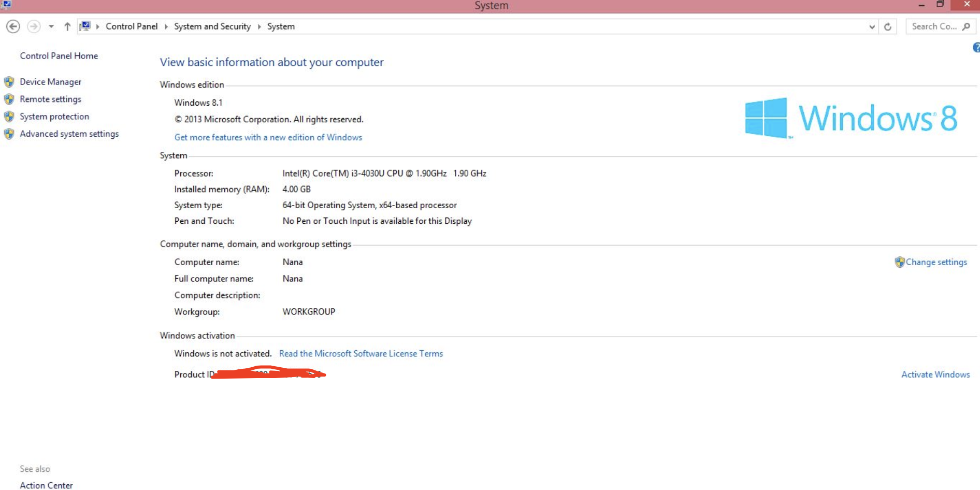
Task: Select System and Security in breadcrumb
Action: pyautogui.click(x=212, y=26)
